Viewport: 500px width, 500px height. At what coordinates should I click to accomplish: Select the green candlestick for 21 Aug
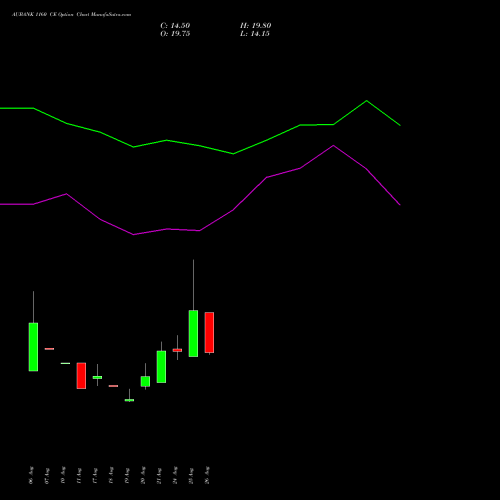click(161, 367)
